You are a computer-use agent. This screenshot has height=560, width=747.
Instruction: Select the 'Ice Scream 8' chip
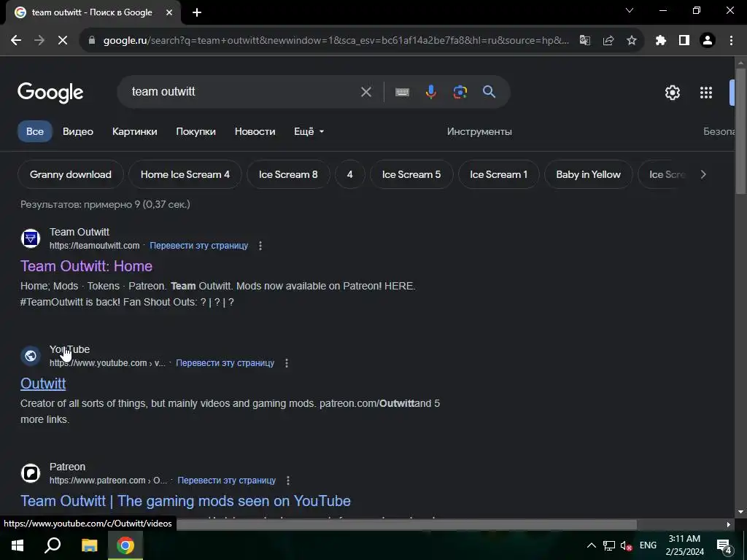click(288, 175)
